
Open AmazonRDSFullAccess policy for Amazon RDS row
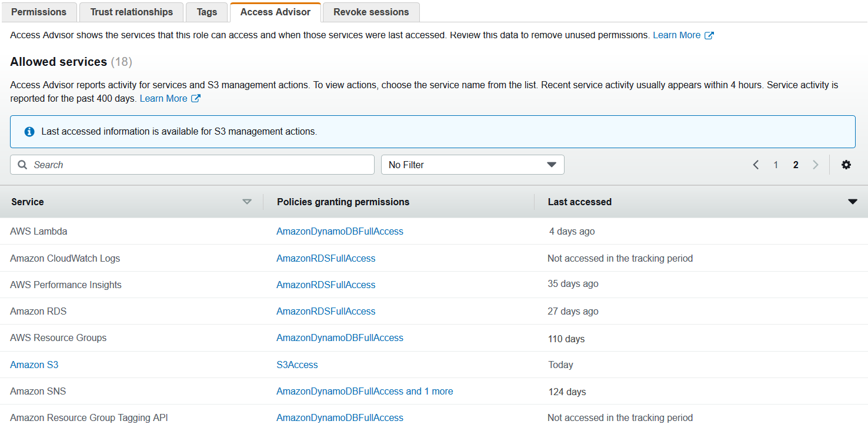326,311
